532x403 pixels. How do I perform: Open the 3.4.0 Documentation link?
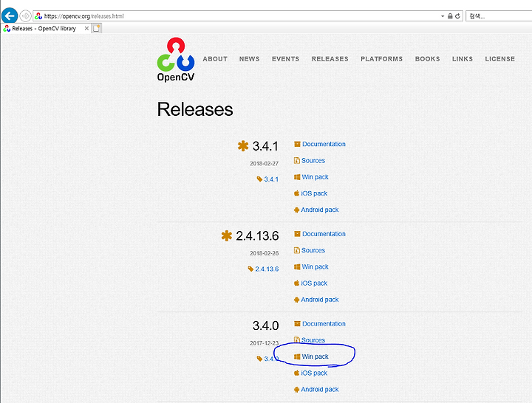point(324,324)
